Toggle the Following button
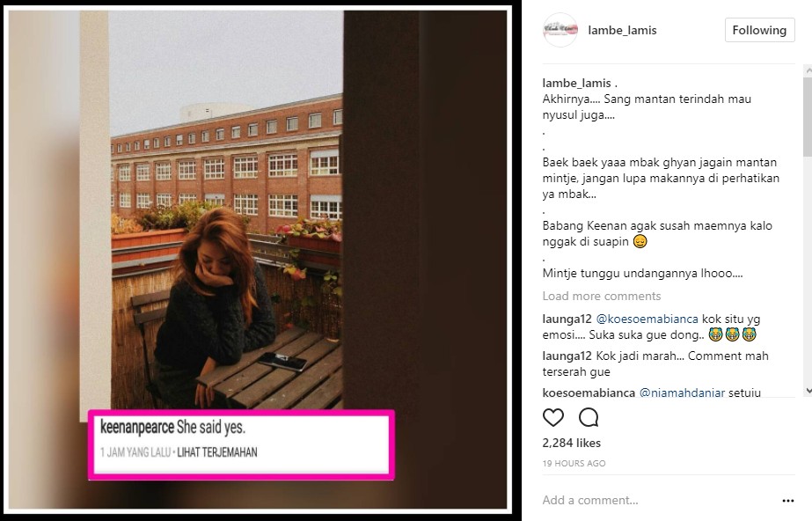This screenshot has height=521, width=812. pyautogui.click(x=760, y=30)
